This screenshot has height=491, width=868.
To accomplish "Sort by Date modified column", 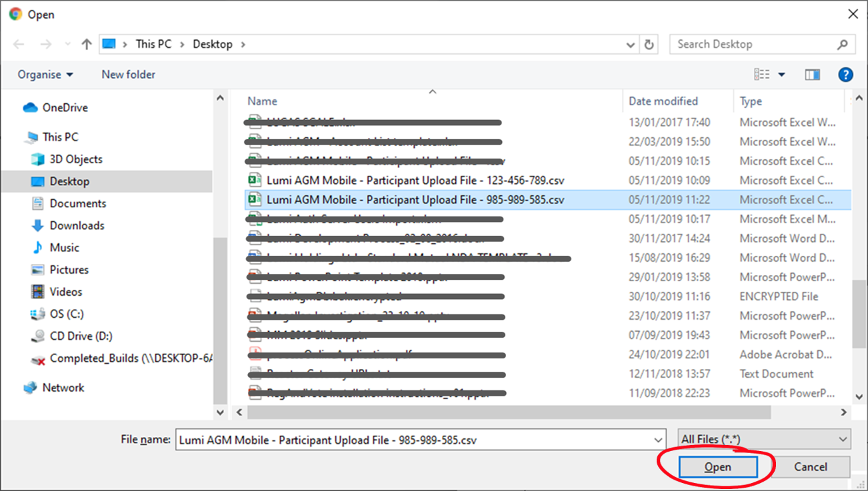I will [x=663, y=101].
